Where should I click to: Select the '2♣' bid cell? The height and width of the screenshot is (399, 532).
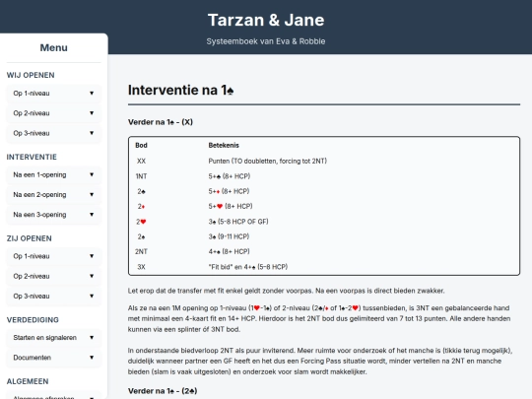[x=141, y=191]
